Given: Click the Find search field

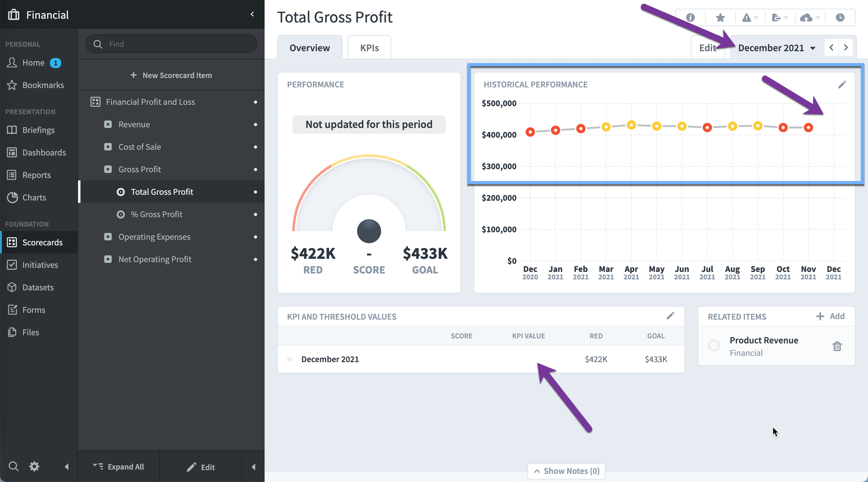Looking at the screenshot, I should click(171, 44).
